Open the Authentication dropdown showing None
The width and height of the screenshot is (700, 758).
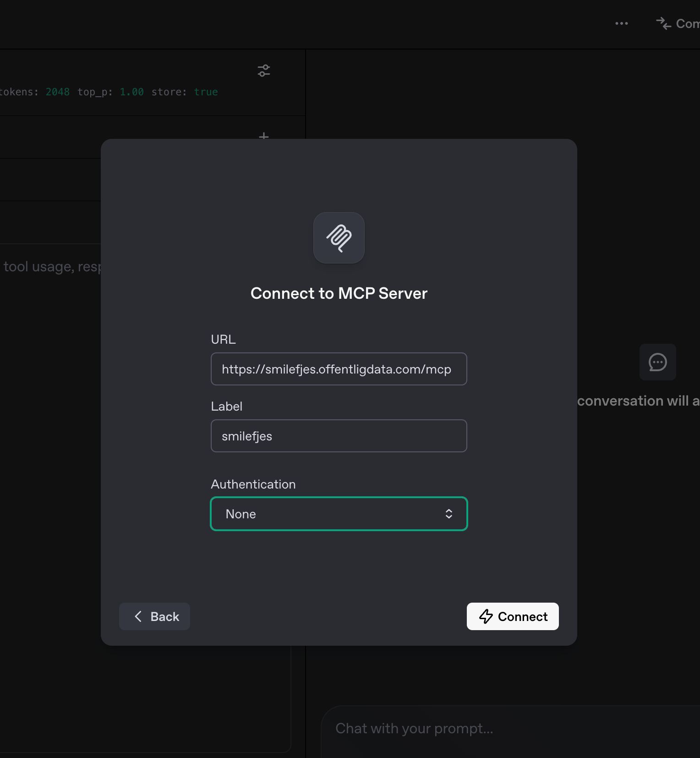tap(339, 514)
